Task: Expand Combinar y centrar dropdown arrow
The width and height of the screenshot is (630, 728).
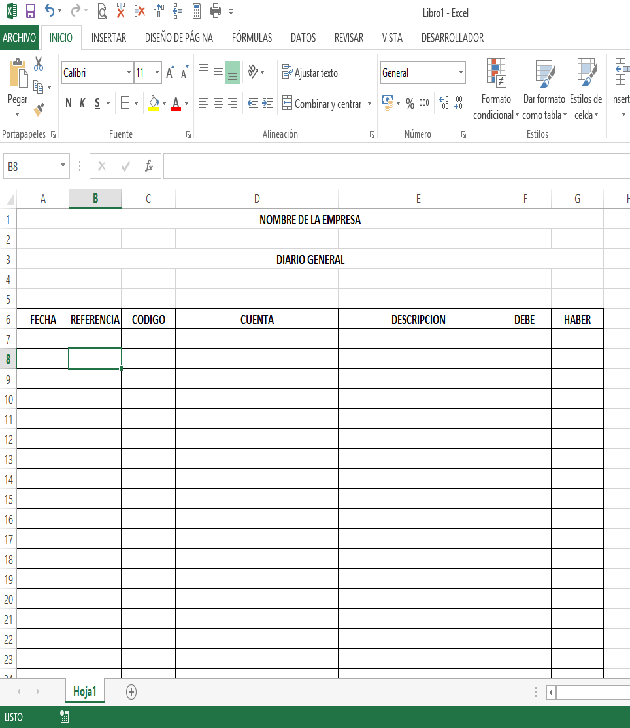Action: coord(370,103)
